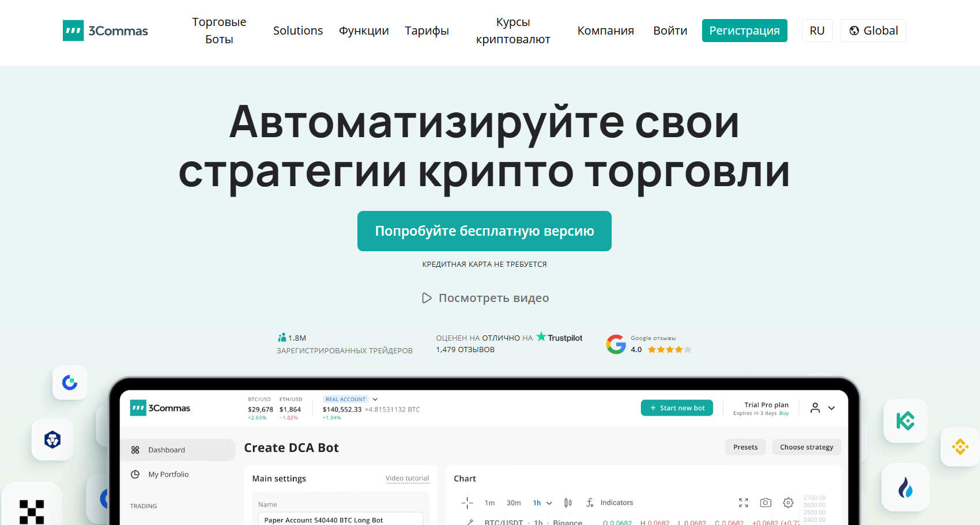The image size is (980, 525).
Task: Open the Компания menu
Action: click(606, 31)
